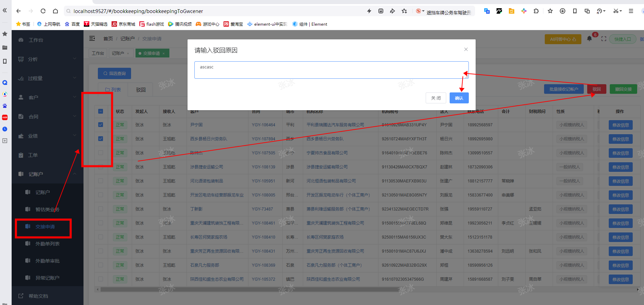644x305 pixels.
Task: Focus the reject reason text area
Action: tap(331, 70)
